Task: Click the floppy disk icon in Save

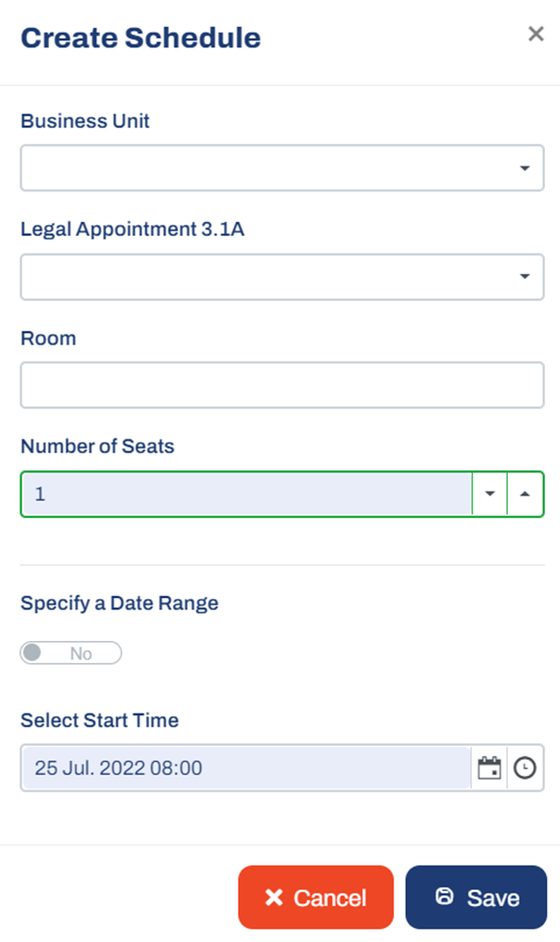Action: [x=444, y=896]
